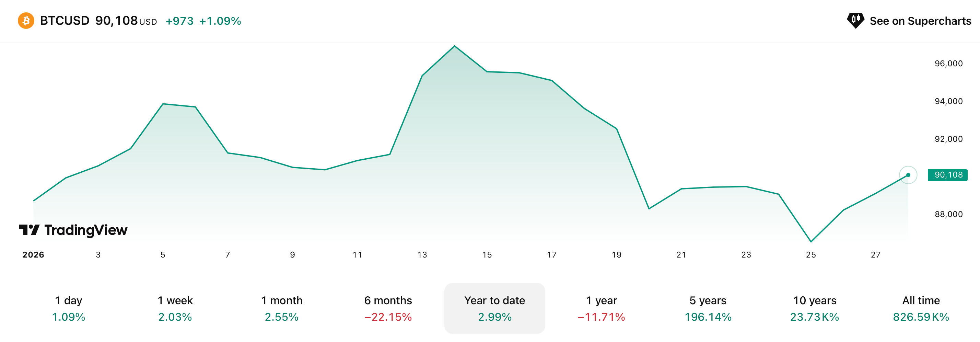
Task: Switch to the 1 month range
Action: coord(281,308)
